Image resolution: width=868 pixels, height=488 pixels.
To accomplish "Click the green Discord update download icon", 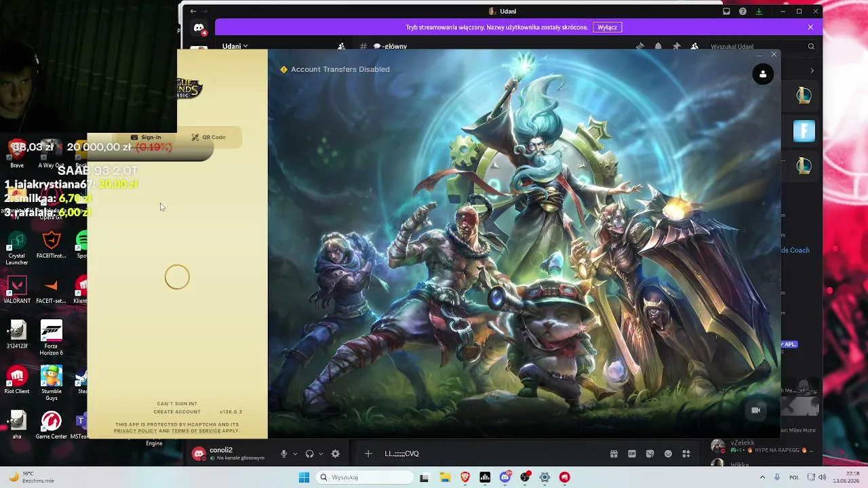I will point(759,12).
